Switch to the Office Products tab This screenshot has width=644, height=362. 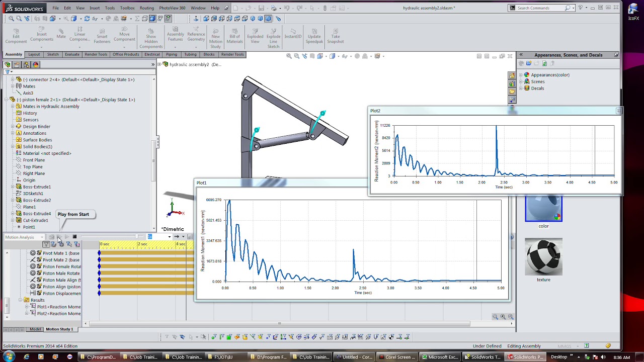pos(126,54)
